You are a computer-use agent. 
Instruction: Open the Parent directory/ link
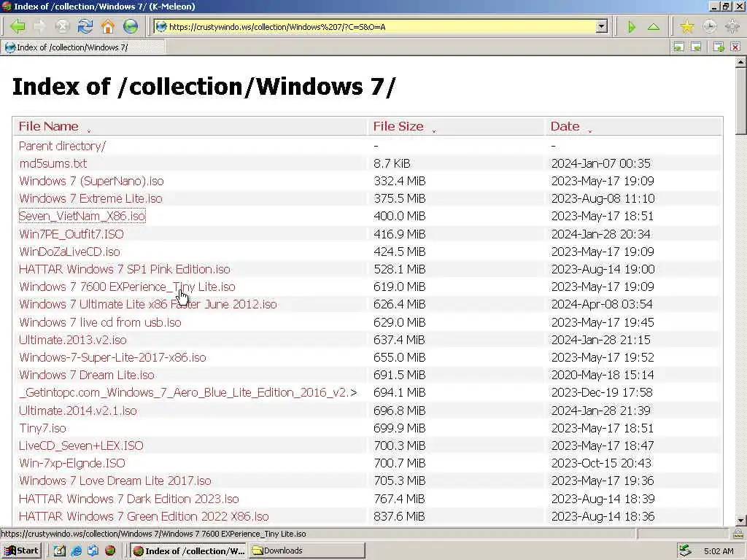(63, 146)
